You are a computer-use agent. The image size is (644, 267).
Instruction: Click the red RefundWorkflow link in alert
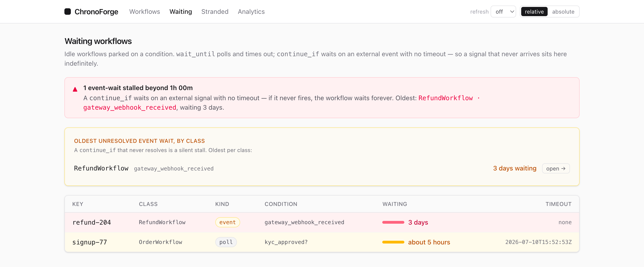446,98
